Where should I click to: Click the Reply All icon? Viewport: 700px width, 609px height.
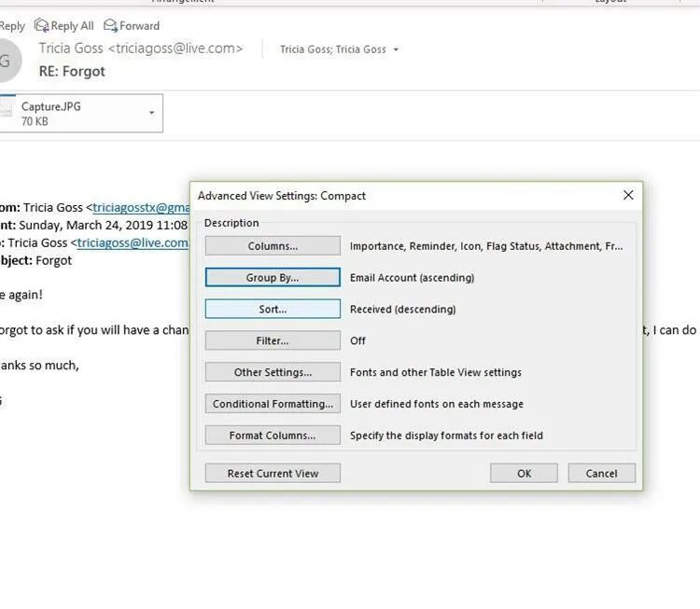pos(41,25)
